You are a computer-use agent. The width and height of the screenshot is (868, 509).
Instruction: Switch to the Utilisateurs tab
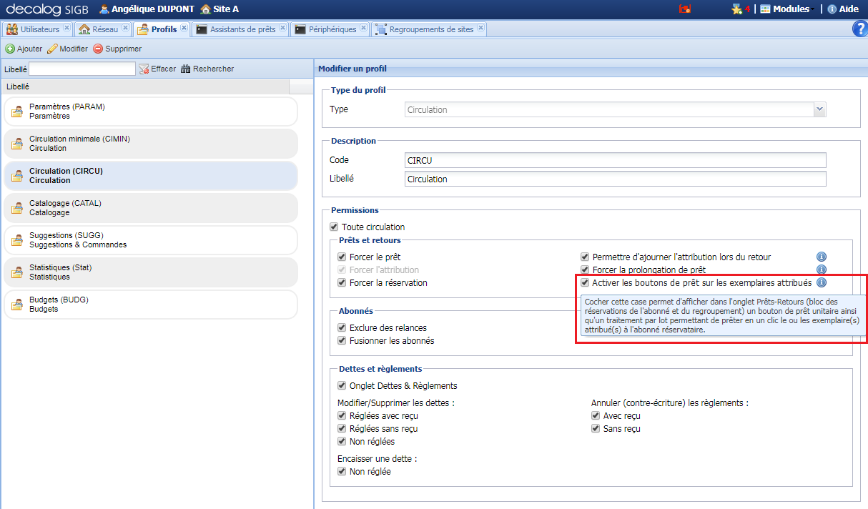click(34, 29)
